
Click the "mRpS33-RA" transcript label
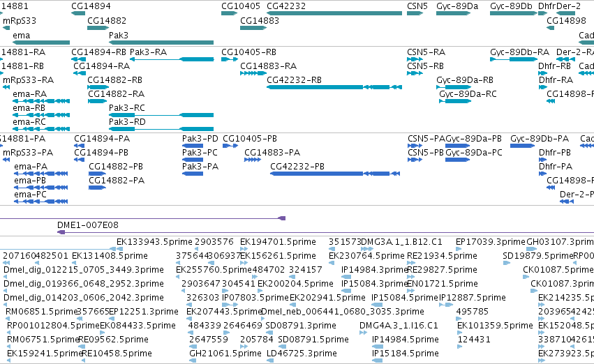click(x=28, y=79)
